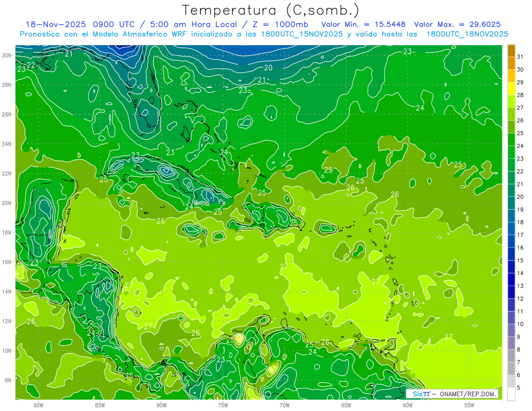Click the 'ONAMET/REP.DOM.' credit text
The height and width of the screenshot is (411, 532).
point(467,394)
